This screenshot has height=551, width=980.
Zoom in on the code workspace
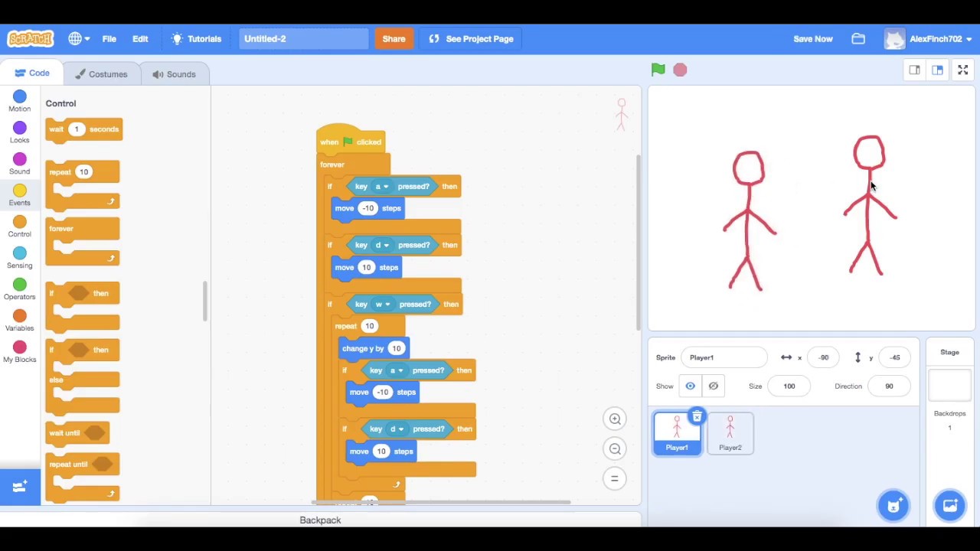(x=615, y=419)
